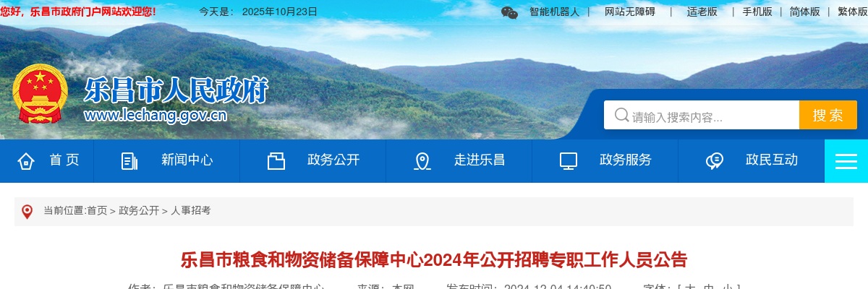Image resolution: width=868 pixels, height=289 pixels.
Task: Open the 新闻中心 menu item
Action: coord(187,160)
